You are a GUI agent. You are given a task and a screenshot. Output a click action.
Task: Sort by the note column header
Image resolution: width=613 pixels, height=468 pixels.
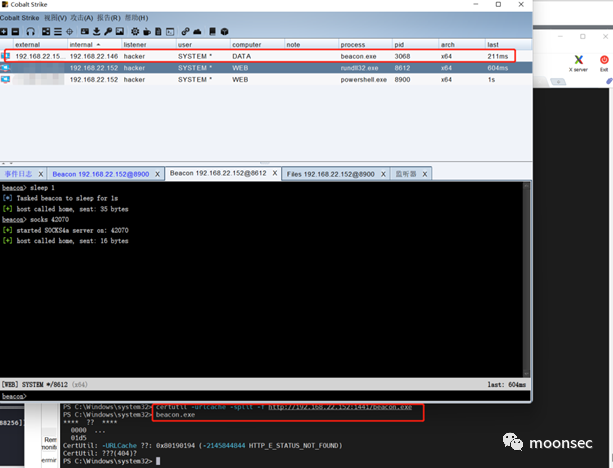[311, 45]
